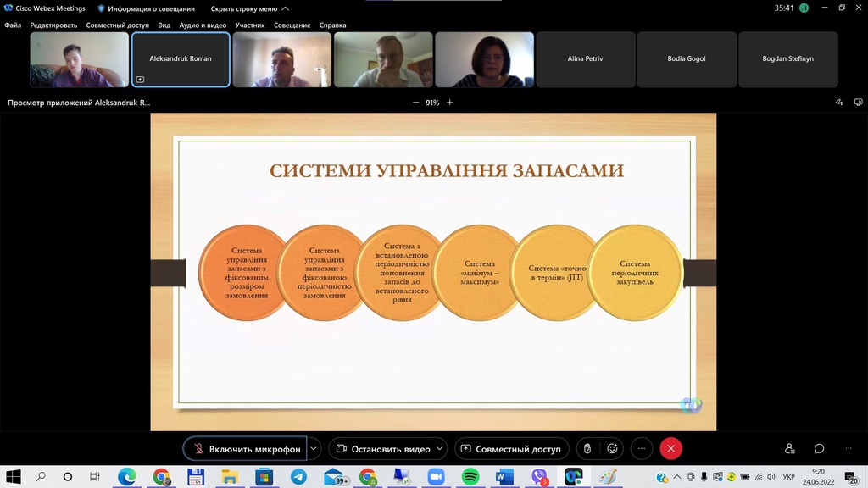
Task: Open the annotation pen icon at top right
Action: (837, 103)
